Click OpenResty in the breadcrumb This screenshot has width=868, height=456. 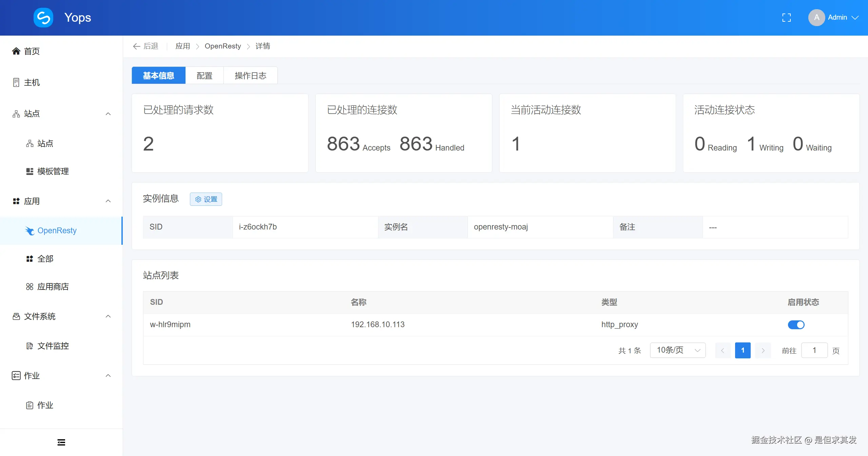pyautogui.click(x=222, y=46)
